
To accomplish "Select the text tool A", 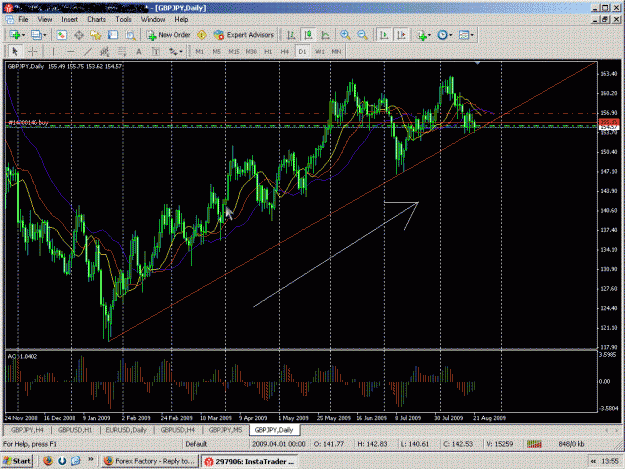I will tap(139, 51).
